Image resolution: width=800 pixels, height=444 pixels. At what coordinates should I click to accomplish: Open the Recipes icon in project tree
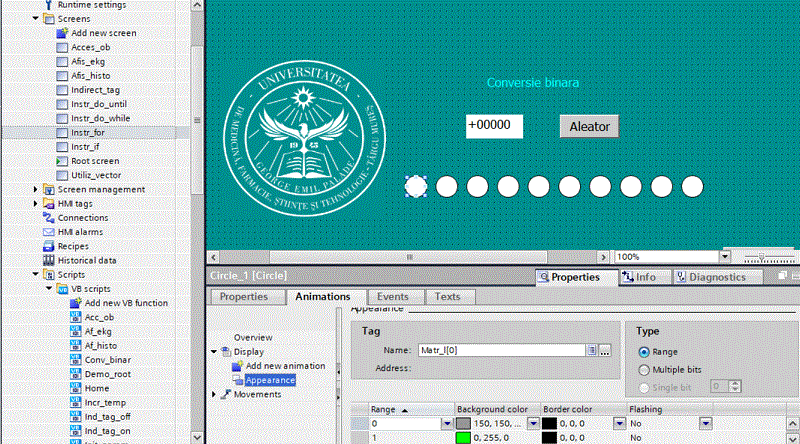[x=49, y=246]
